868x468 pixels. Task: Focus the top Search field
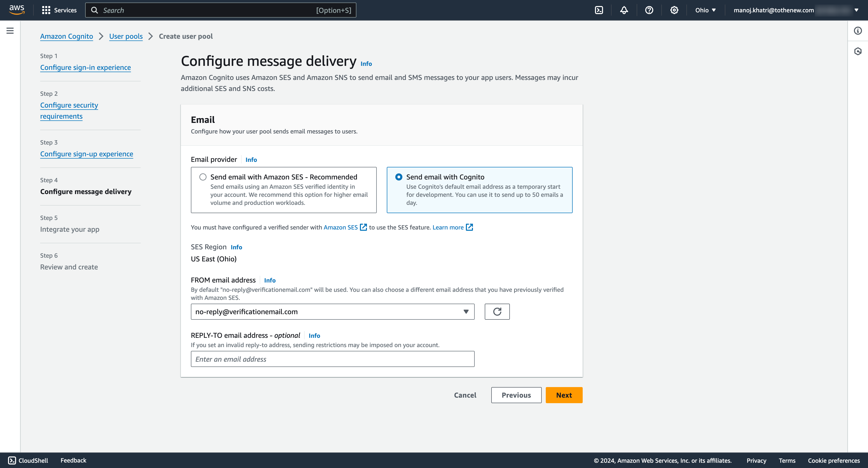221,10
